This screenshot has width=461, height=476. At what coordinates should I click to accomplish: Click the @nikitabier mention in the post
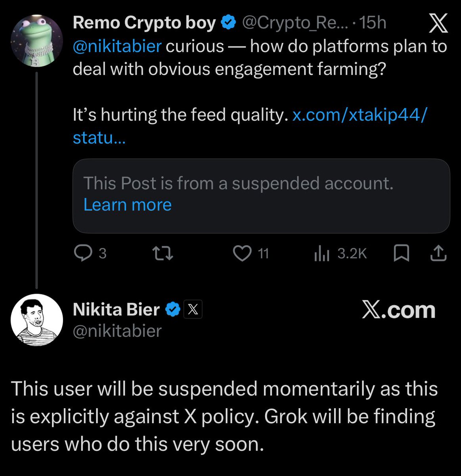pyautogui.click(x=117, y=46)
